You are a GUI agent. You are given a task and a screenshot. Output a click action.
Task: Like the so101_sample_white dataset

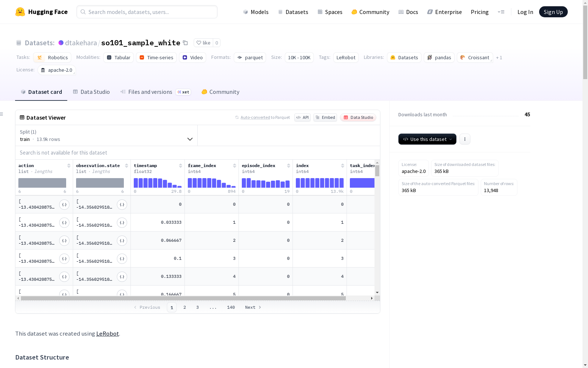point(203,43)
